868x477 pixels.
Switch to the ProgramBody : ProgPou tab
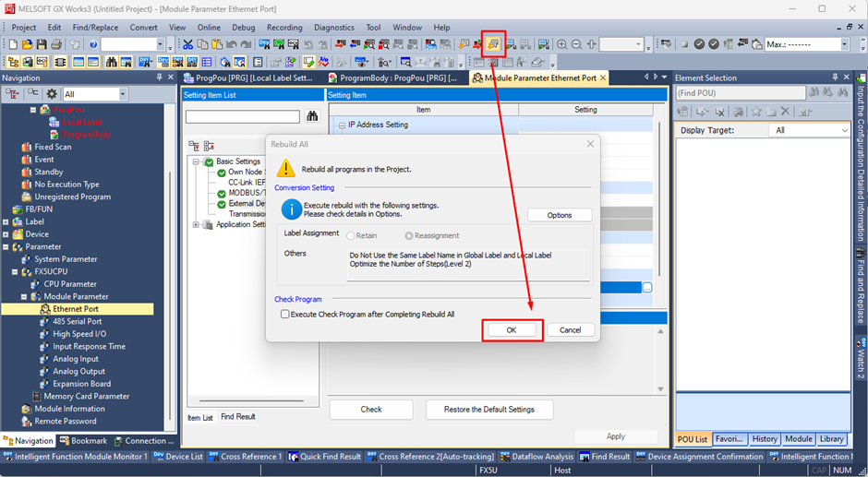coord(397,78)
